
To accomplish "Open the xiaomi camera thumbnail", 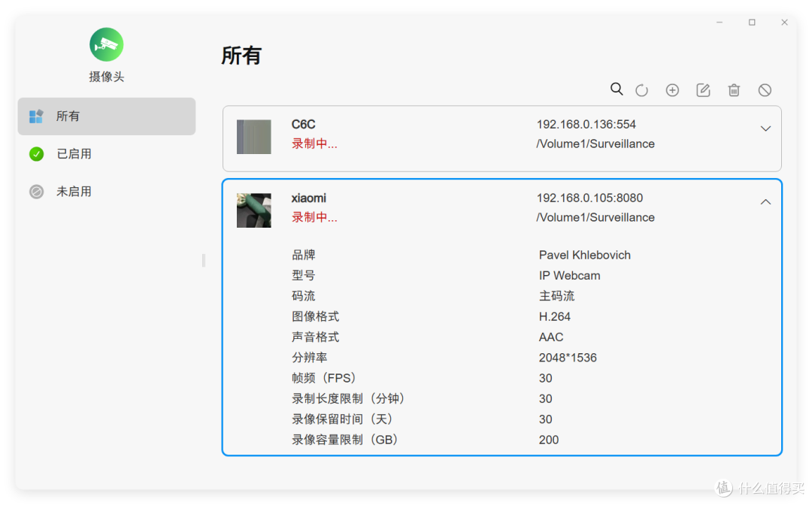I will coord(254,210).
